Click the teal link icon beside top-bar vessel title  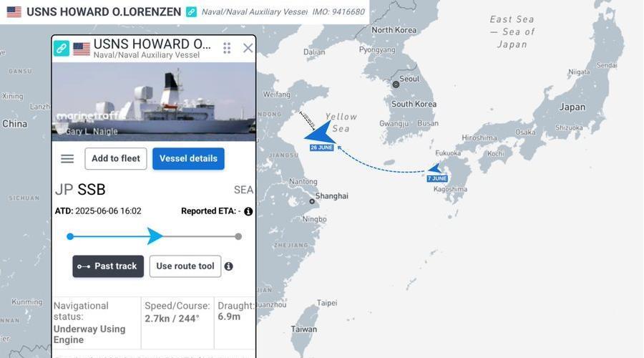tap(191, 12)
